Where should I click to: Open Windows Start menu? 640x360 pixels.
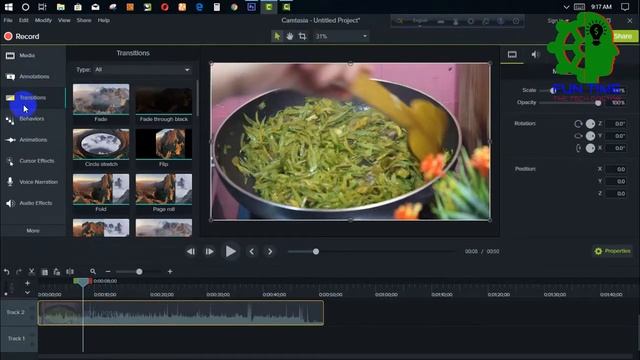[x=8, y=7]
